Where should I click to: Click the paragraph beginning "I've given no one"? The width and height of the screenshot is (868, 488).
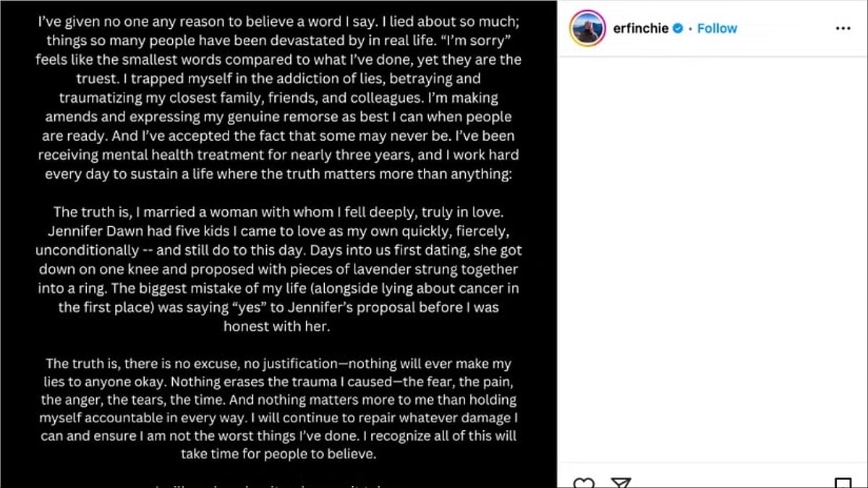click(278, 22)
